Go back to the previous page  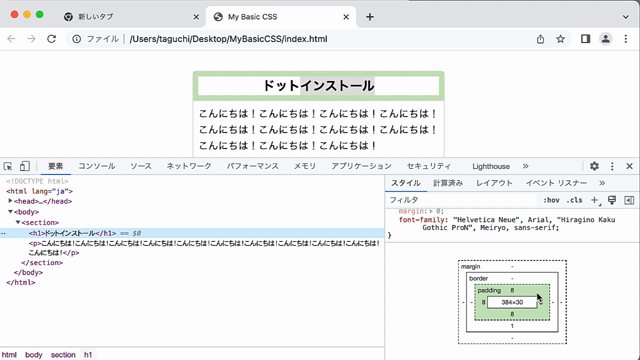pyautogui.click(x=11, y=39)
